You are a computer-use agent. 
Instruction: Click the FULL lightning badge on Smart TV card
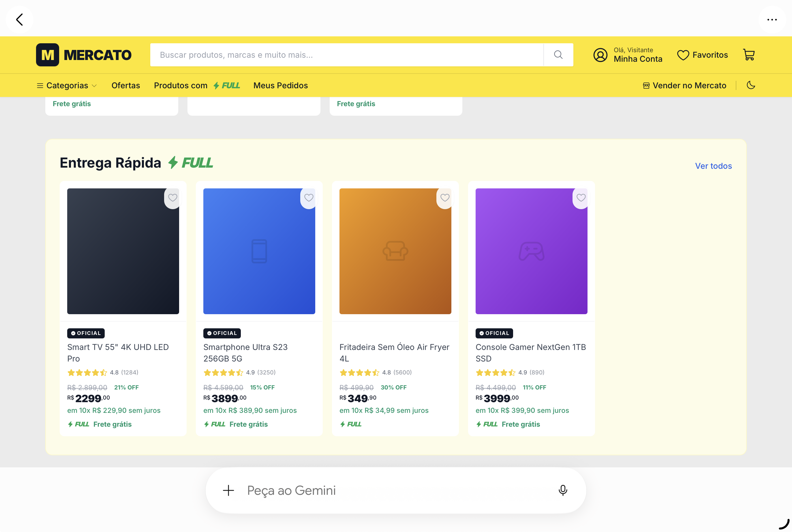click(x=78, y=424)
